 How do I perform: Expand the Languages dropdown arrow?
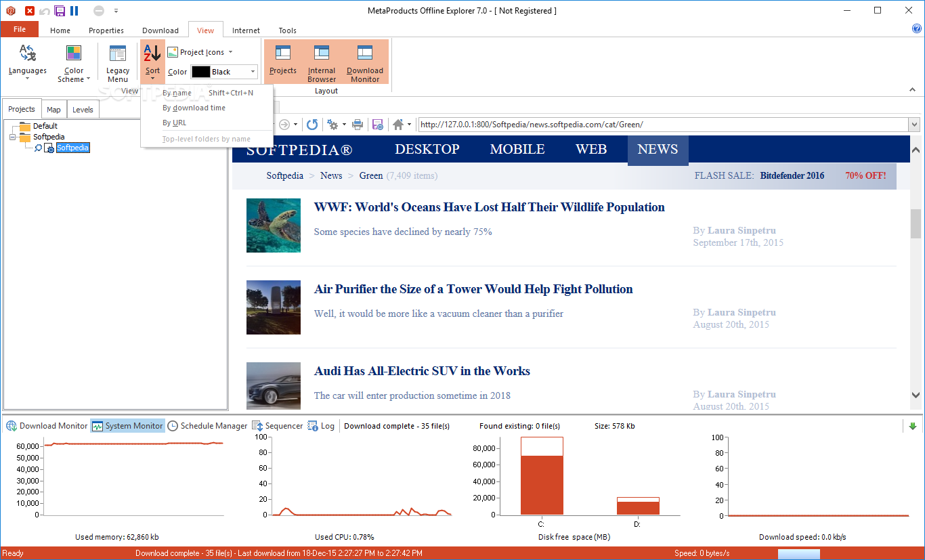coord(28,79)
